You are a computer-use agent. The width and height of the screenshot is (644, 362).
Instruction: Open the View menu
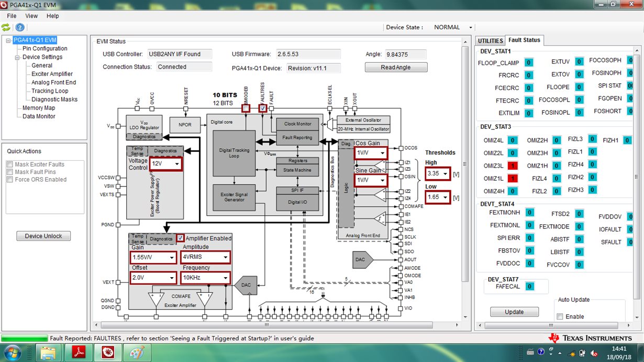[31, 16]
